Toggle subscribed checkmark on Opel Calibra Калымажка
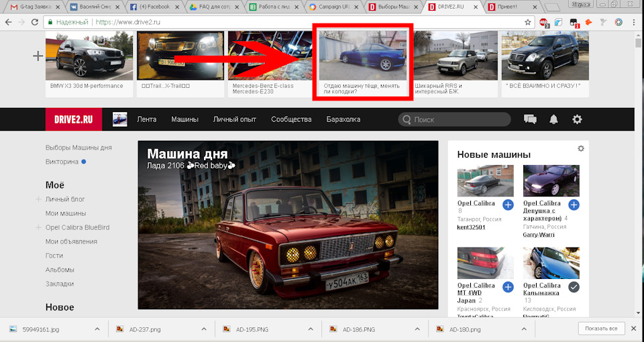 574,287
